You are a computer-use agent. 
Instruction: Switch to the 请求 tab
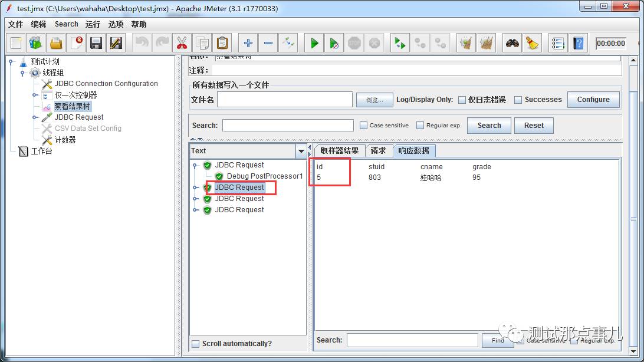(x=378, y=150)
